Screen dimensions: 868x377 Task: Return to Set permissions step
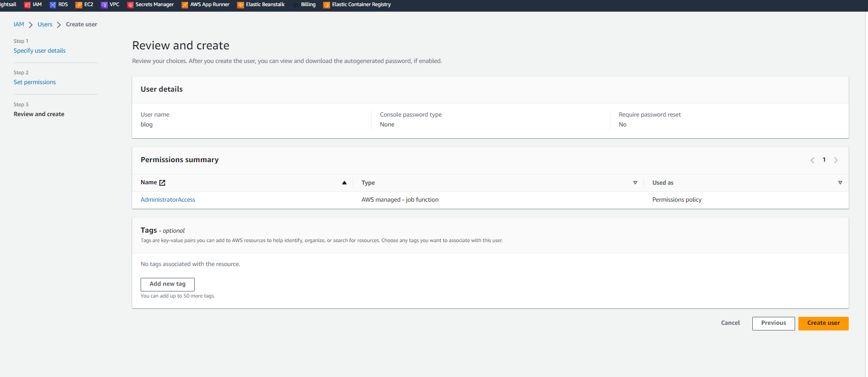[x=35, y=82]
